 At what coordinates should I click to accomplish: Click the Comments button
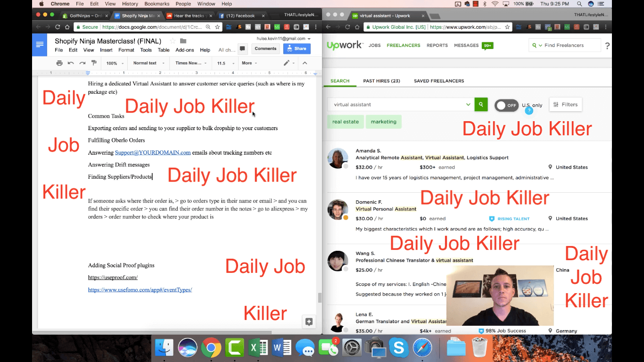265,49
